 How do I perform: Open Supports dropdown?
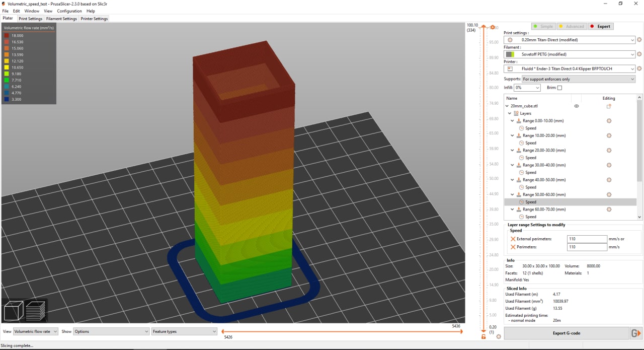coord(579,79)
